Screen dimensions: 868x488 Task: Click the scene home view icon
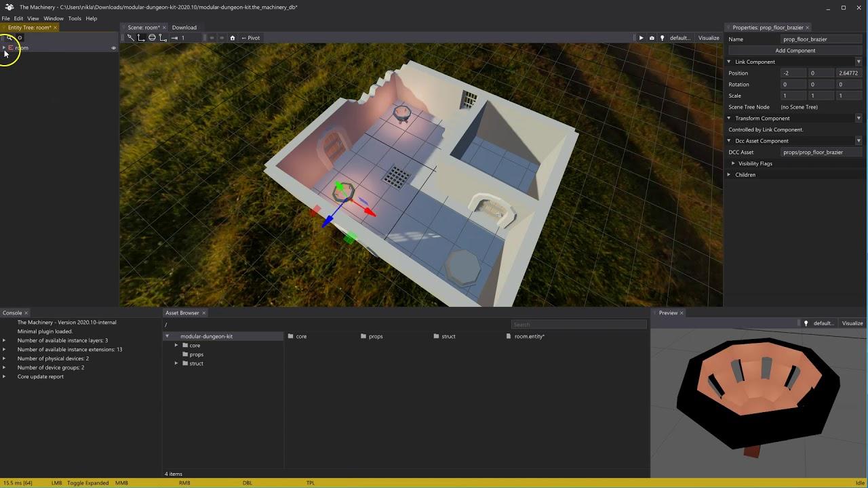[x=233, y=38]
